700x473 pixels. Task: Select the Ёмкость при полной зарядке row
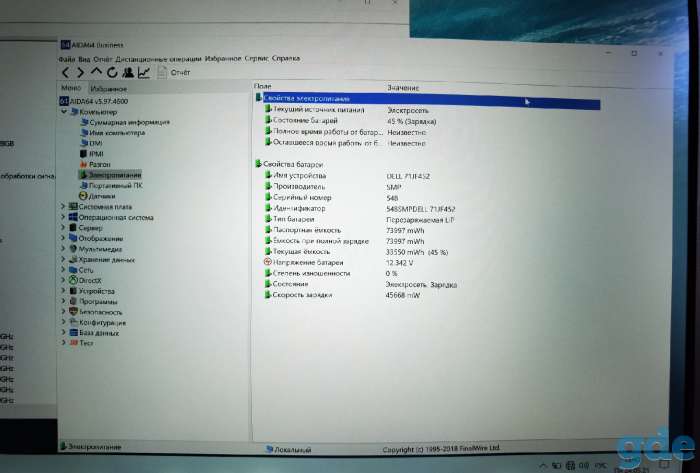[x=344, y=241]
